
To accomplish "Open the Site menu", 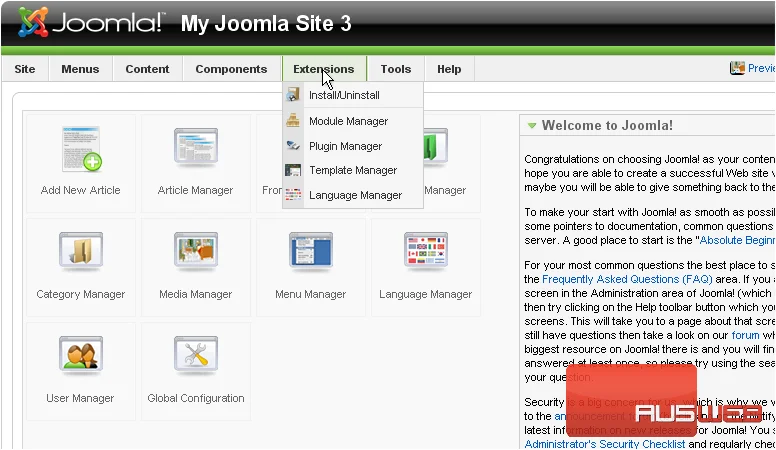I will pyautogui.click(x=25, y=69).
